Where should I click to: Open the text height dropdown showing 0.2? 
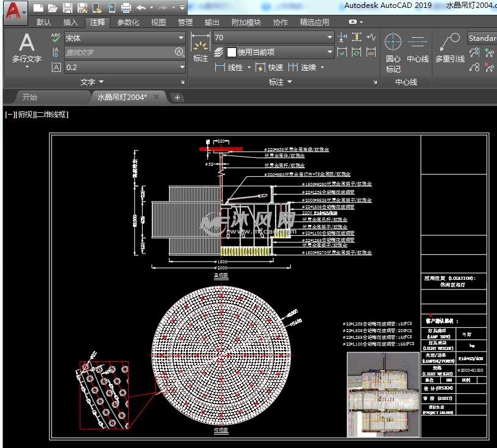point(181,67)
